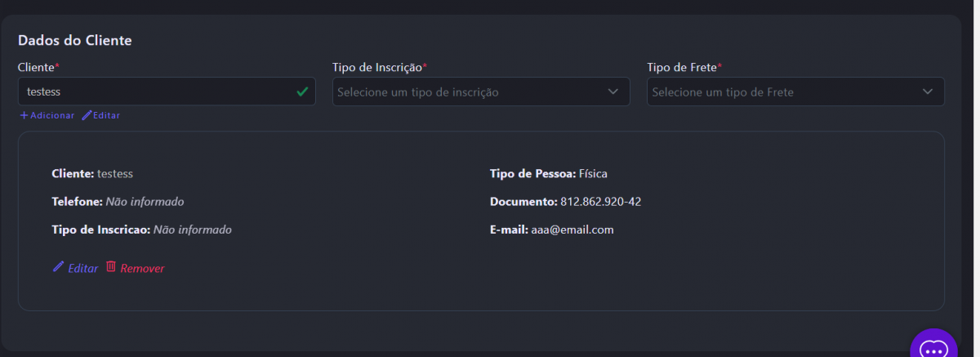Click the pencil icon inside the client card
Screen dimensions: 980x357
58,266
